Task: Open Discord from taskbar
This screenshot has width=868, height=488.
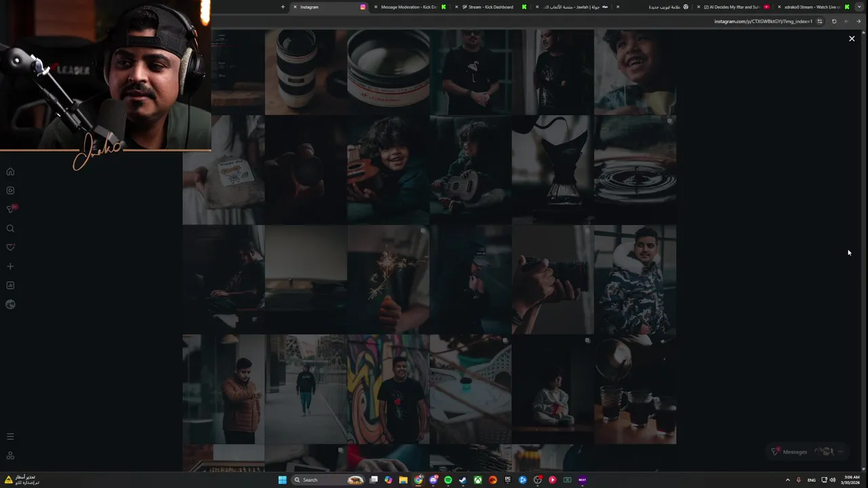Action: (433, 480)
